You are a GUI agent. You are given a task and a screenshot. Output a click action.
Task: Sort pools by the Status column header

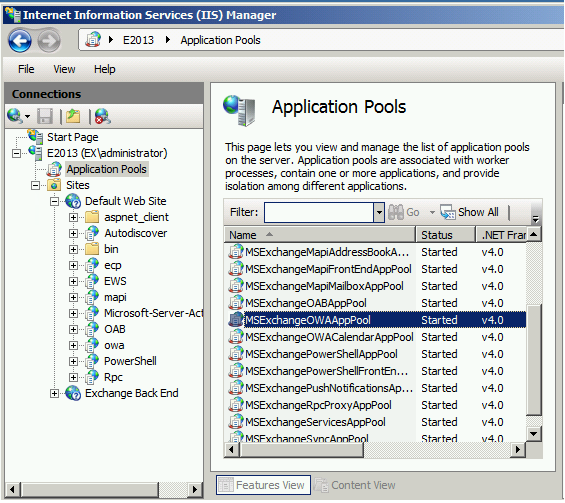click(x=445, y=235)
